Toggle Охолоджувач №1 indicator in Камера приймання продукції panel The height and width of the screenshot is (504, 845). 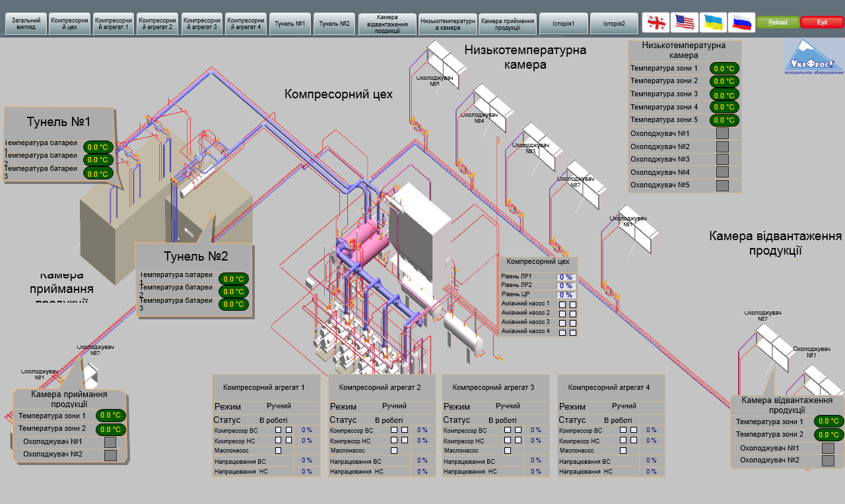pos(110,443)
